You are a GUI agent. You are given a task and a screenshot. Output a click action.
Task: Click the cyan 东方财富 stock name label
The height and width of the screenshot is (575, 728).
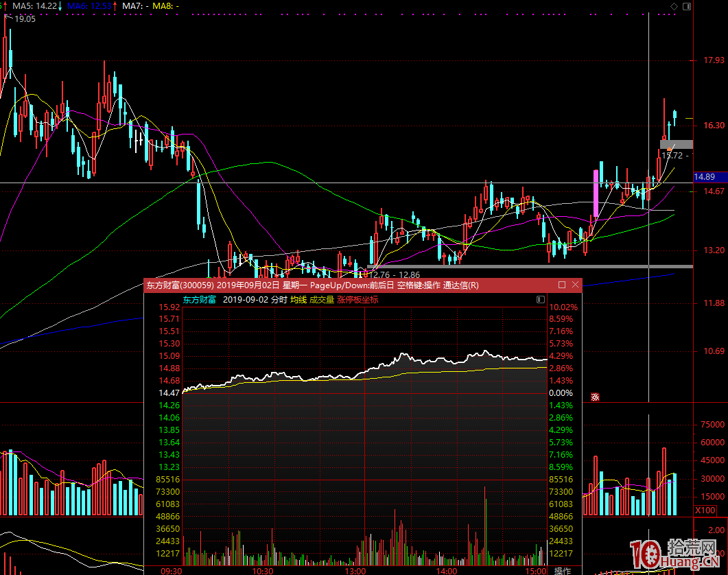pyautogui.click(x=199, y=300)
